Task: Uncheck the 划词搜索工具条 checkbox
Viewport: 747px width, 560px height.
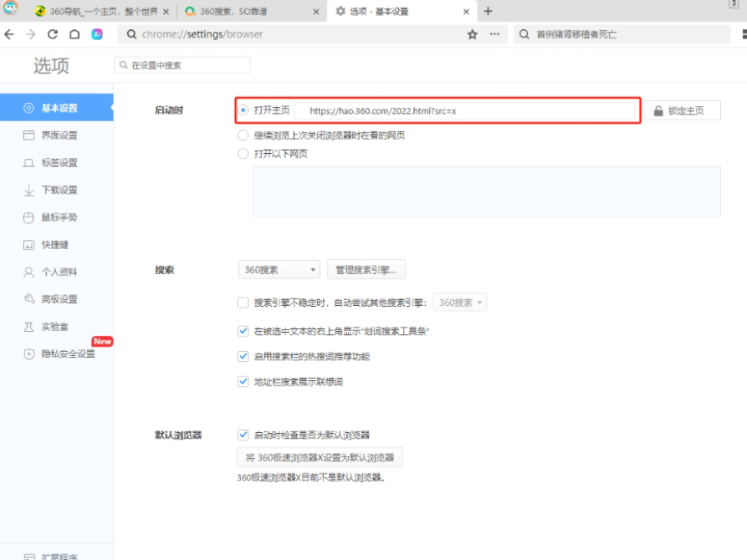Action: point(243,331)
